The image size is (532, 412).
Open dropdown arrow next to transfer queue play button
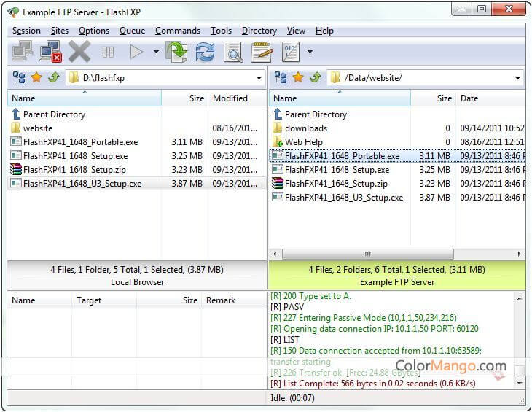156,52
